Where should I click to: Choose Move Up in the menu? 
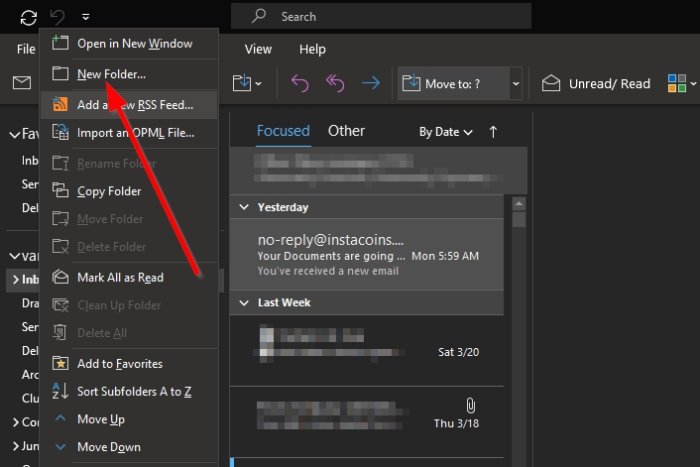click(x=129, y=419)
